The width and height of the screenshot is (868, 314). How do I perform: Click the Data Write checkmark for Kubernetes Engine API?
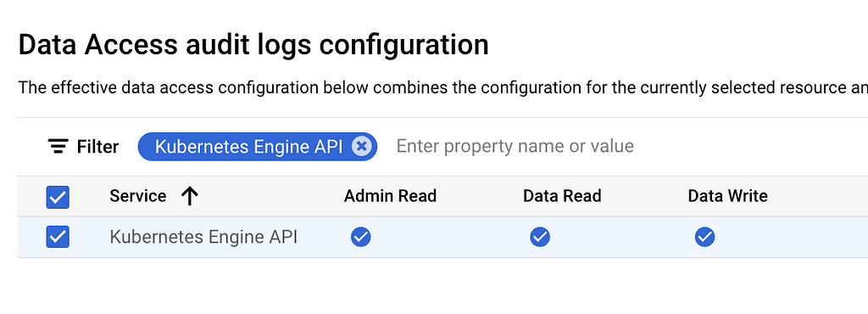pyautogui.click(x=704, y=237)
